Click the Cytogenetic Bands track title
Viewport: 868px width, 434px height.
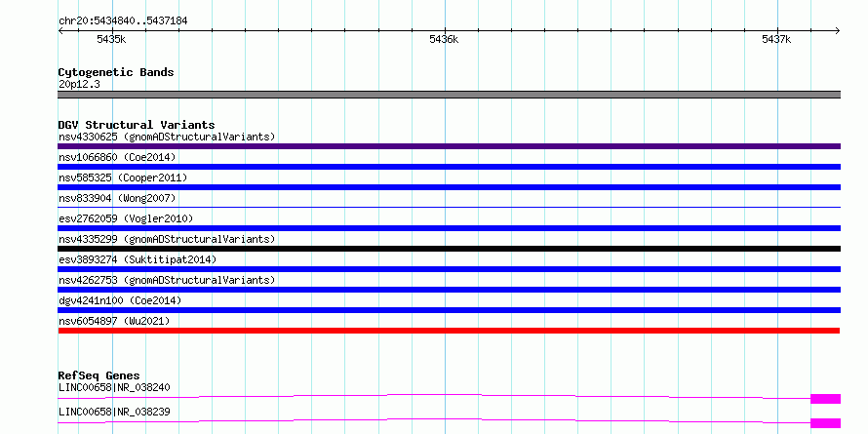tap(116, 72)
